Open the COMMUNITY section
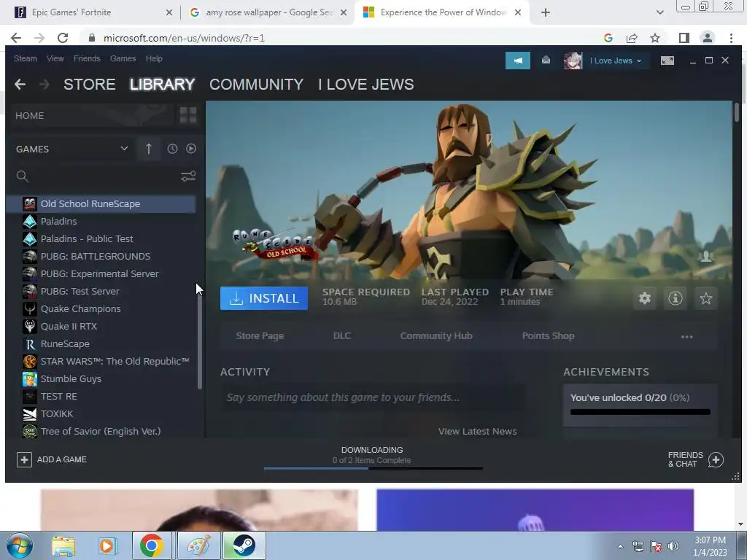747x560 pixels. click(x=256, y=85)
